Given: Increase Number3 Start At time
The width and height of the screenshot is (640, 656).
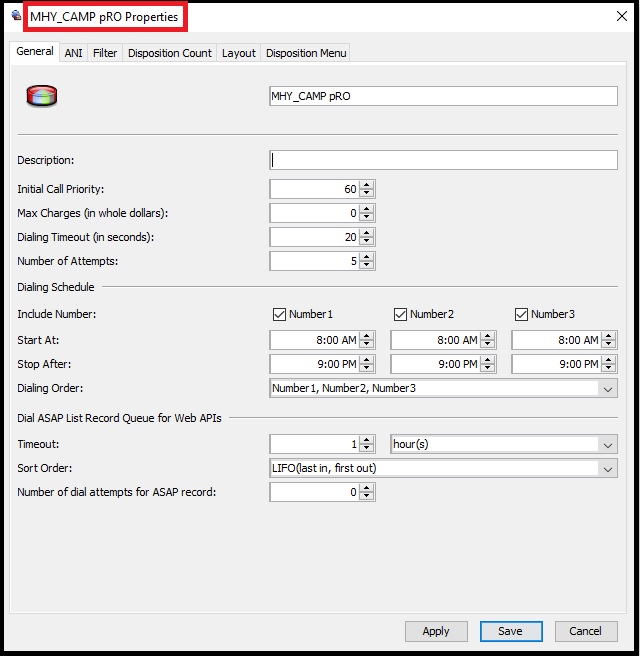Looking at the screenshot, I should [x=609, y=336].
